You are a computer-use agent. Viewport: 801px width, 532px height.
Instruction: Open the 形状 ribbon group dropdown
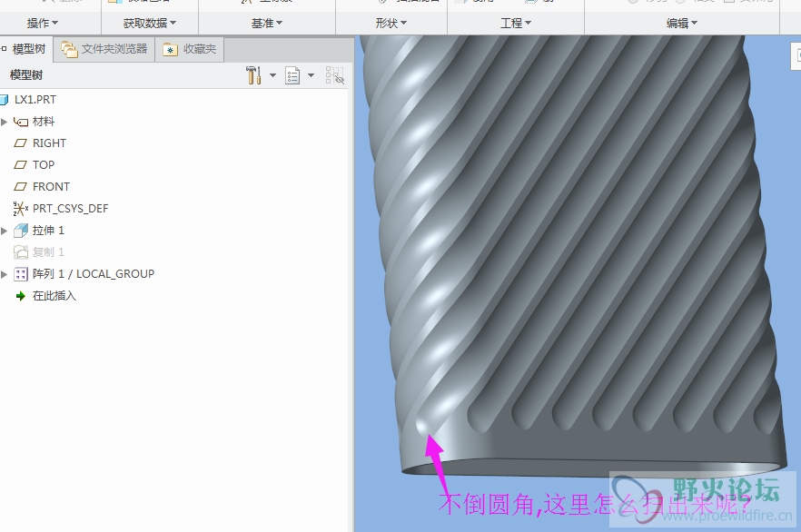(x=391, y=23)
